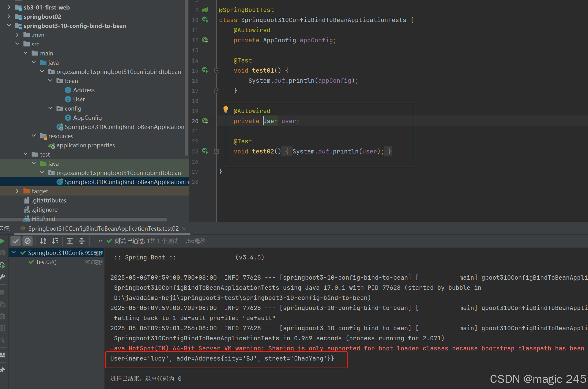The image size is (588, 389).
Task: Collapse the Springboot310Config test result node
Action: tap(13, 253)
